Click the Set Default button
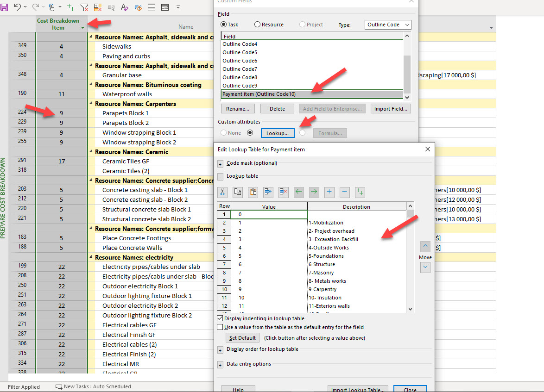This screenshot has width=544, height=392. (242, 338)
